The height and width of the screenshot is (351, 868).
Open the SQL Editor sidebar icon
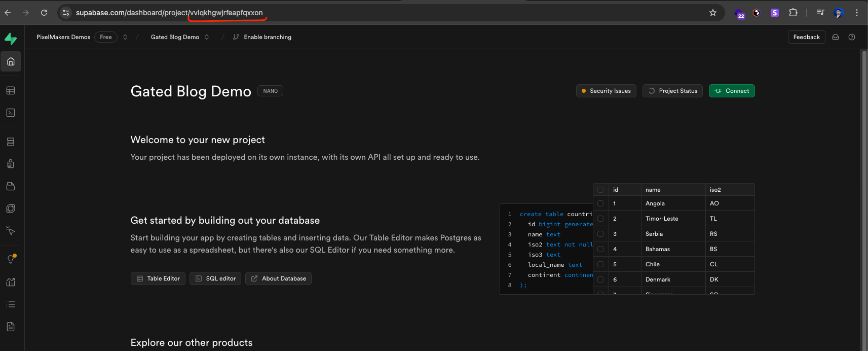(11, 113)
